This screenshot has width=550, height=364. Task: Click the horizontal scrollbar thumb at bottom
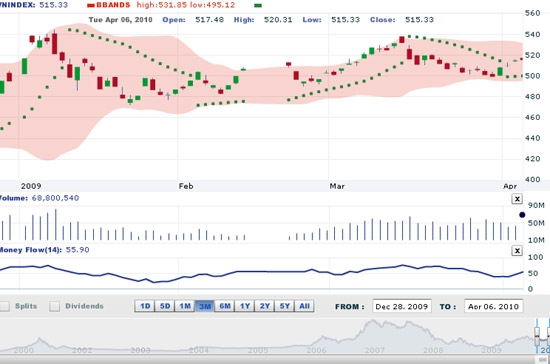pos(542,360)
